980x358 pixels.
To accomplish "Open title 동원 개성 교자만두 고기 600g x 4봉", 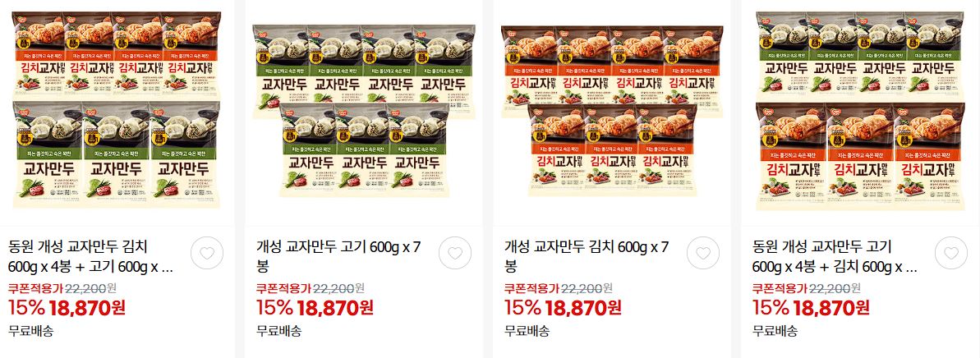I will (835, 257).
